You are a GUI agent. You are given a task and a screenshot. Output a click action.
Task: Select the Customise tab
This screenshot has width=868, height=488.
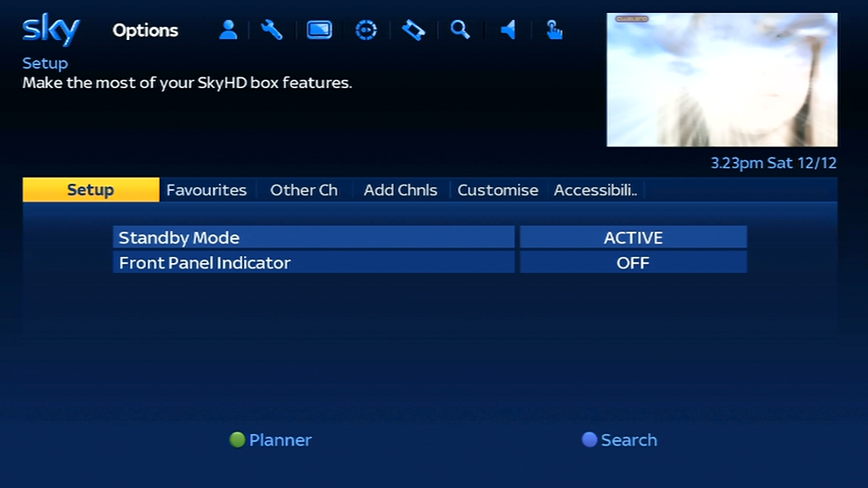(498, 190)
